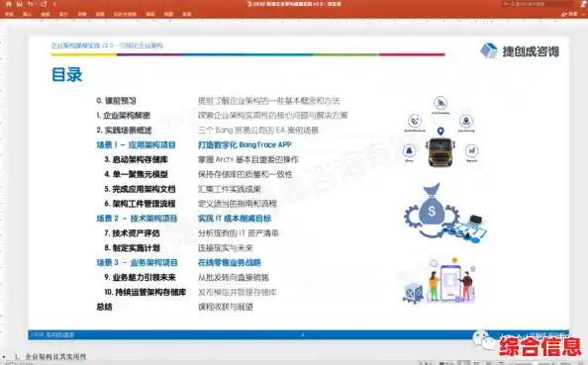This screenshot has height=365, width=588.
Task: Click the bell alert icon beside the truck
Action: tap(409, 150)
